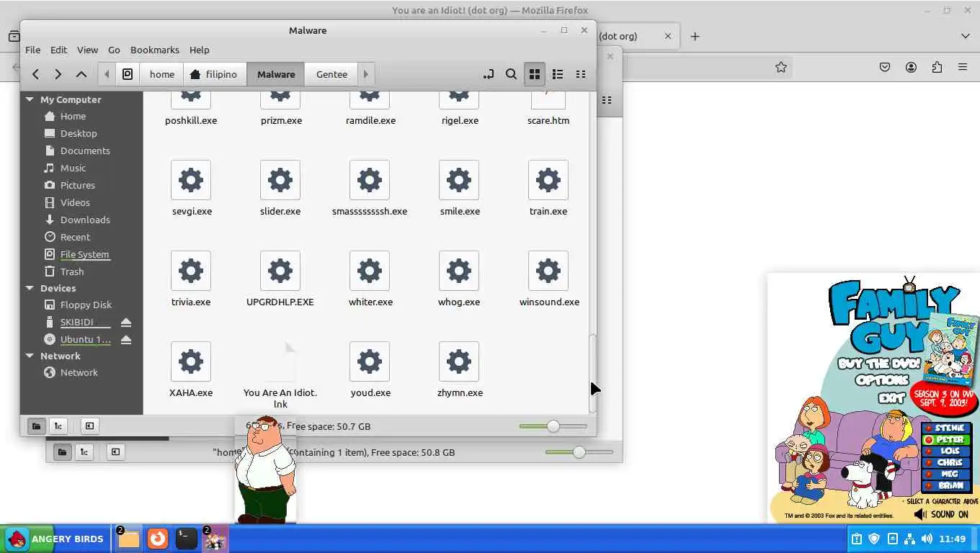
Task: Adjust zoom slider in Malware window
Action: pos(553,426)
